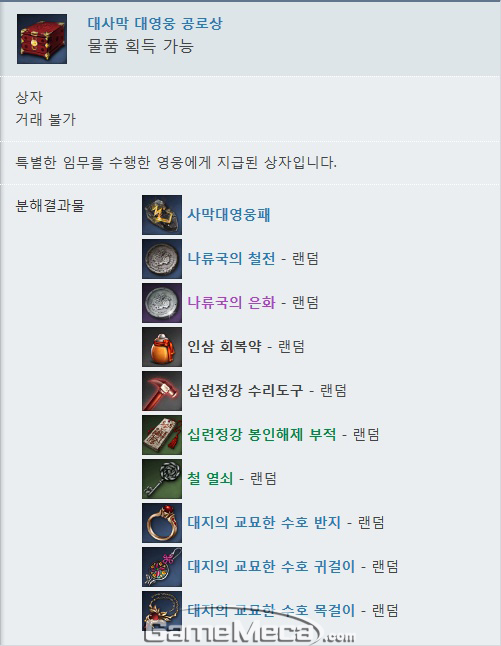Click the 수호 반지 ring icon

tap(162, 523)
